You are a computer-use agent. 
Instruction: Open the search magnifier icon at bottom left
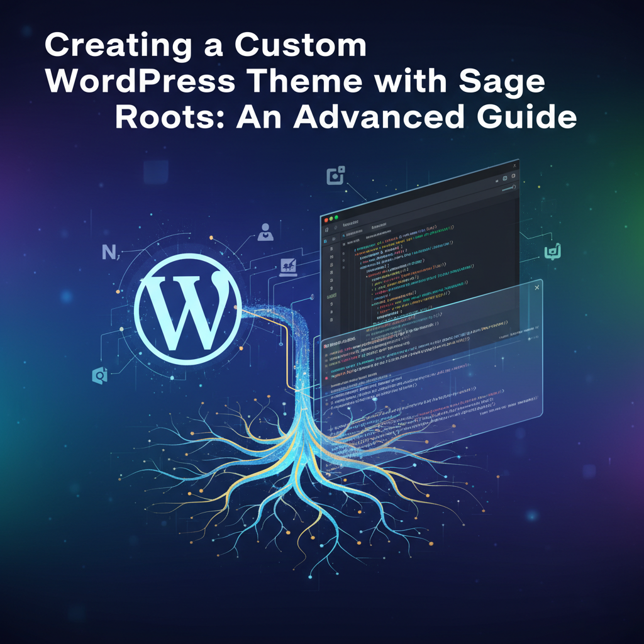pyautogui.click(x=101, y=375)
